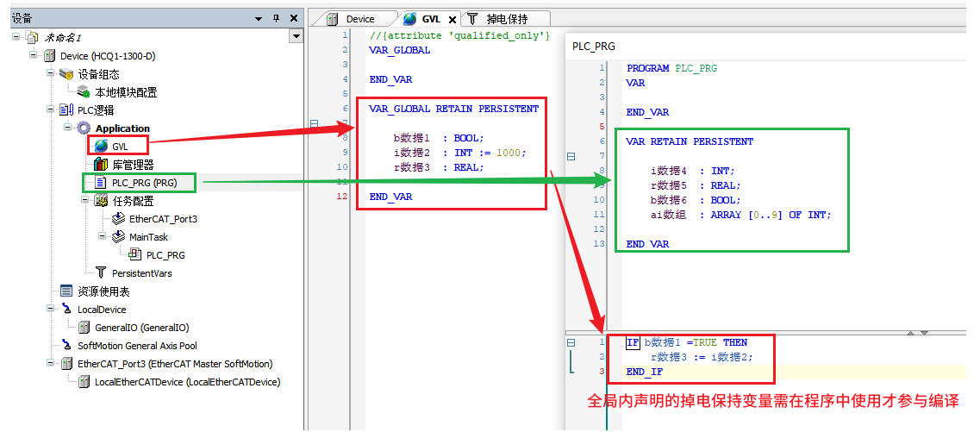Collapse the MainTask node under 任务配置
The image size is (980, 432).
pos(103,237)
